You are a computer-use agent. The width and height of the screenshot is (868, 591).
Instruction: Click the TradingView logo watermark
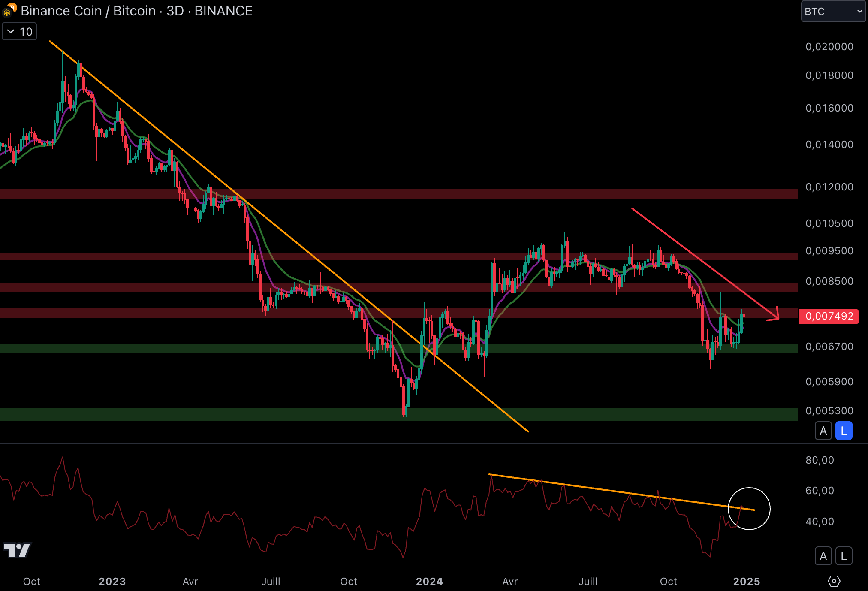(x=17, y=550)
